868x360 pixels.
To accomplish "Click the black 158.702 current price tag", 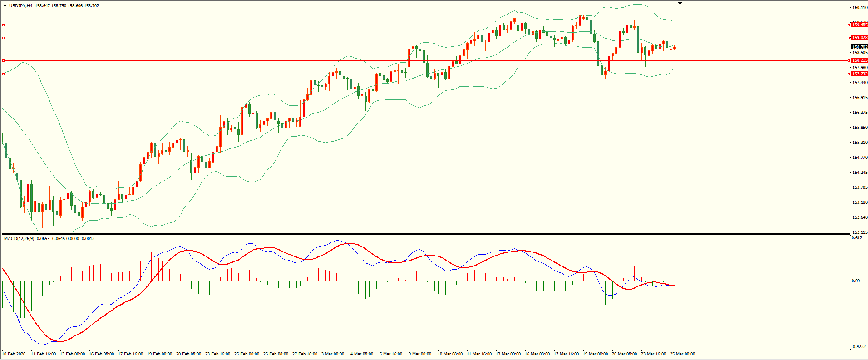I will pos(859,47).
